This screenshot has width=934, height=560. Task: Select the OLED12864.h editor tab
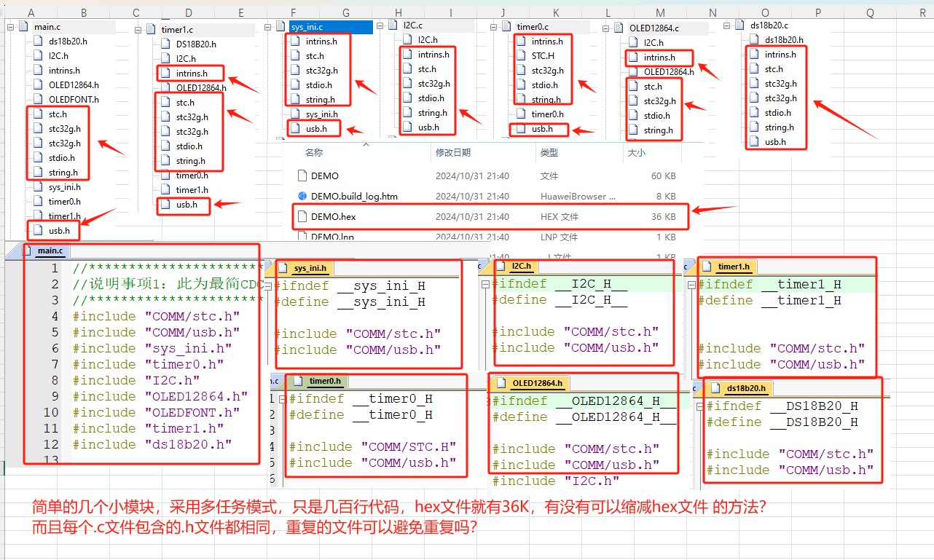click(x=531, y=383)
